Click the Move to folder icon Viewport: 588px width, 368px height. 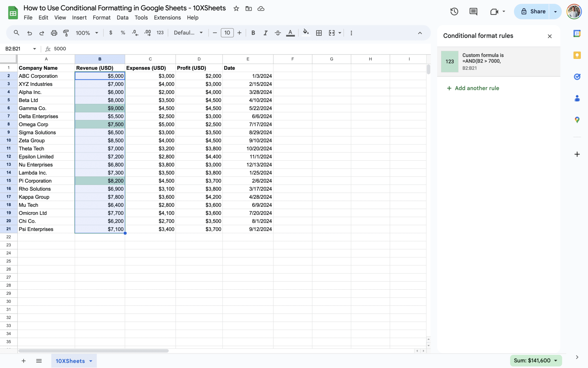pyautogui.click(x=249, y=9)
